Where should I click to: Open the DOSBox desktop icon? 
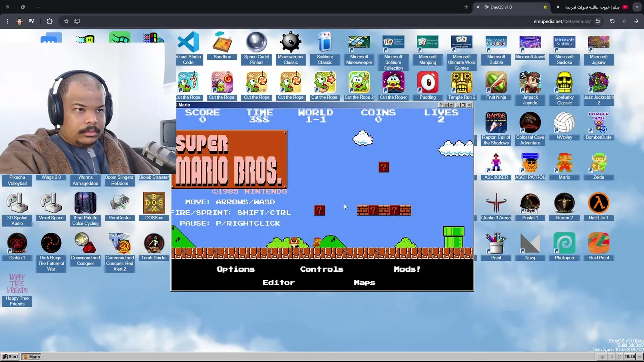pos(154,207)
